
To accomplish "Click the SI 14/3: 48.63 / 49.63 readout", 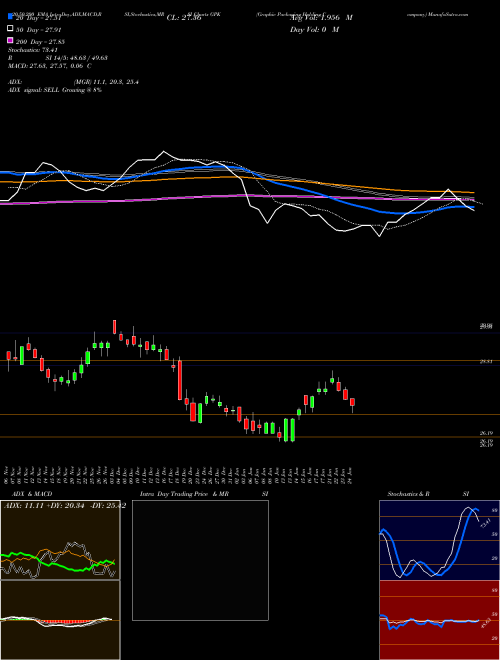I will [x=78, y=58].
